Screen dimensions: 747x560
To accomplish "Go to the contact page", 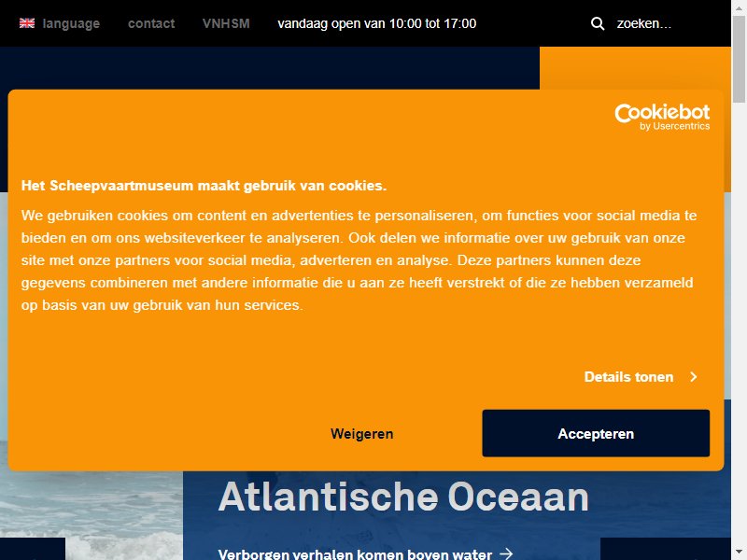I will tap(151, 23).
